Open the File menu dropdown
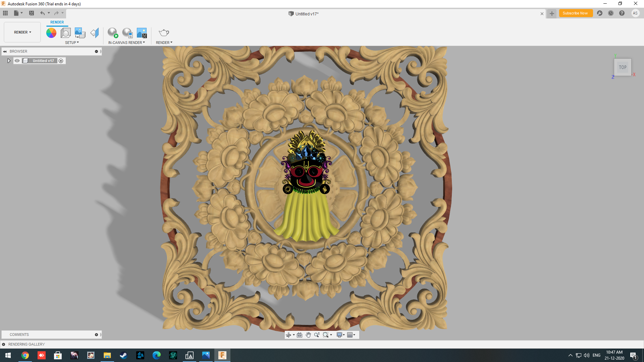Viewport: 644px width, 362px height. (18, 13)
